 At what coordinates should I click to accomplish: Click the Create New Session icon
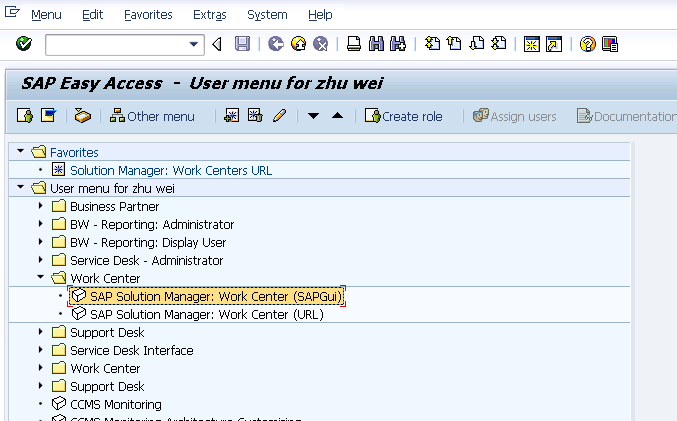pyautogui.click(x=531, y=44)
